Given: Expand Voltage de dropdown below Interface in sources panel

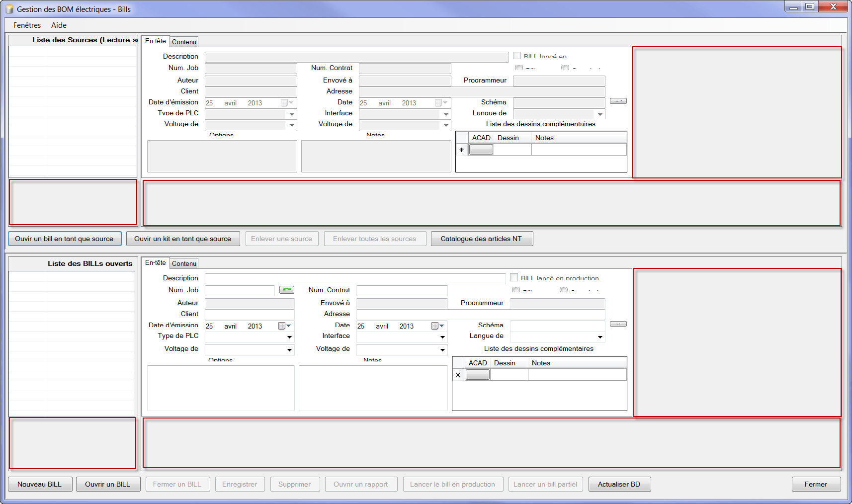Looking at the screenshot, I should 446,125.
